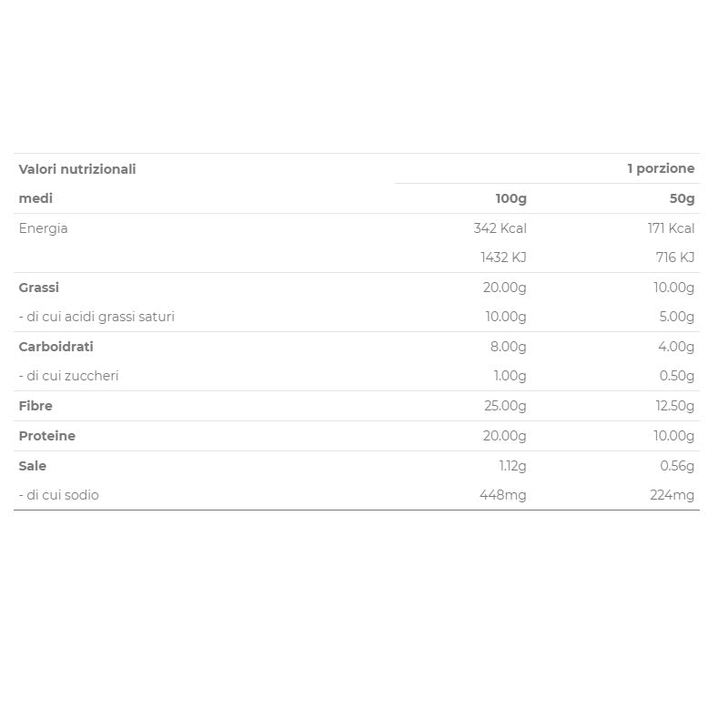Click the '1432 KJ' energy value
728x728 pixels.
(503, 258)
